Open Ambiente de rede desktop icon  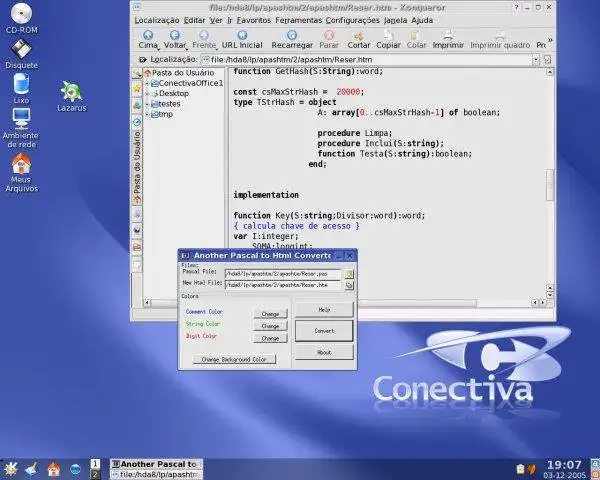click(21, 128)
